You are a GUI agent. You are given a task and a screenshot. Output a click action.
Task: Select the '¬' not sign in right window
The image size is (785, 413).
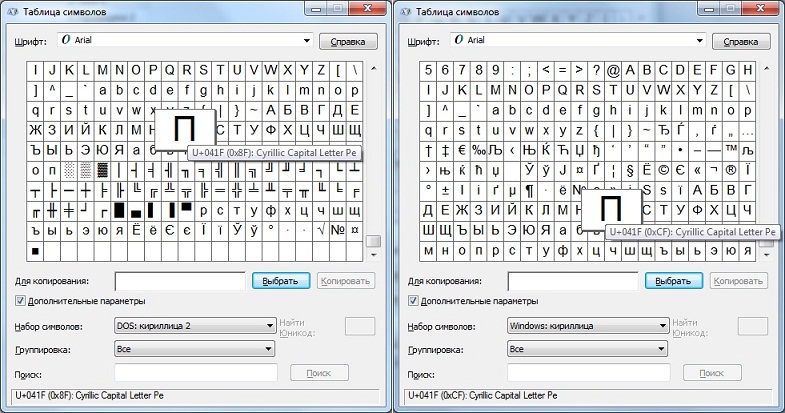(x=714, y=170)
